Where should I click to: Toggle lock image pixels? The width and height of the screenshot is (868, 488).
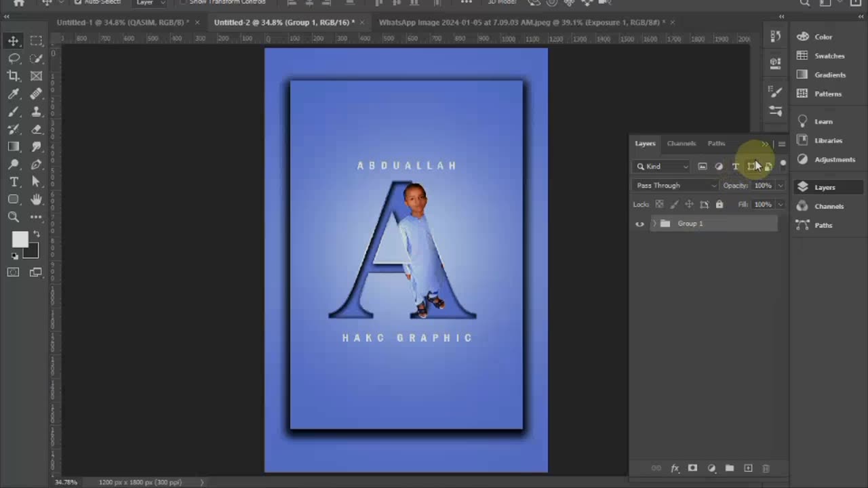674,204
